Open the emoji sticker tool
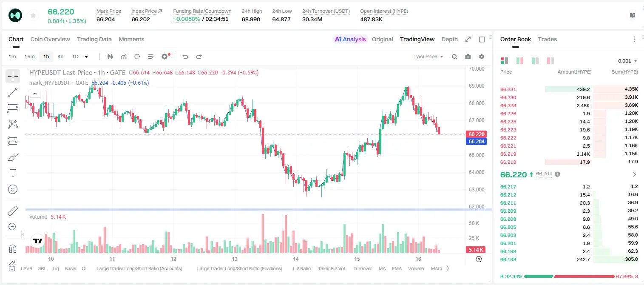This screenshot has height=285, width=644. point(13,189)
